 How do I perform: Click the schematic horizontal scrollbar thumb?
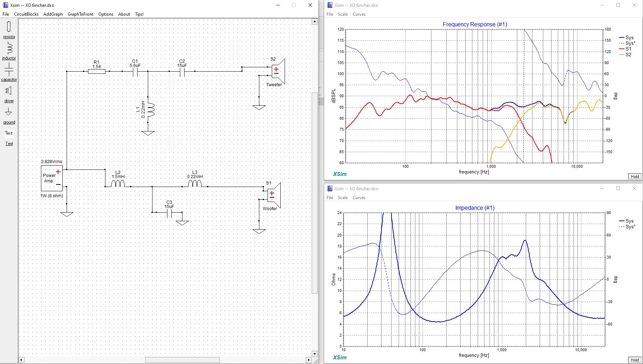click(182, 360)
